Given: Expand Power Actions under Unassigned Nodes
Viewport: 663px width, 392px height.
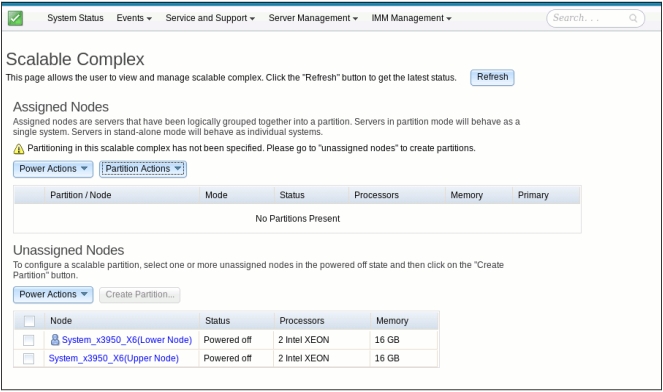Looking at the screenshot, I should pyautogui.click(x=53, y=294).
